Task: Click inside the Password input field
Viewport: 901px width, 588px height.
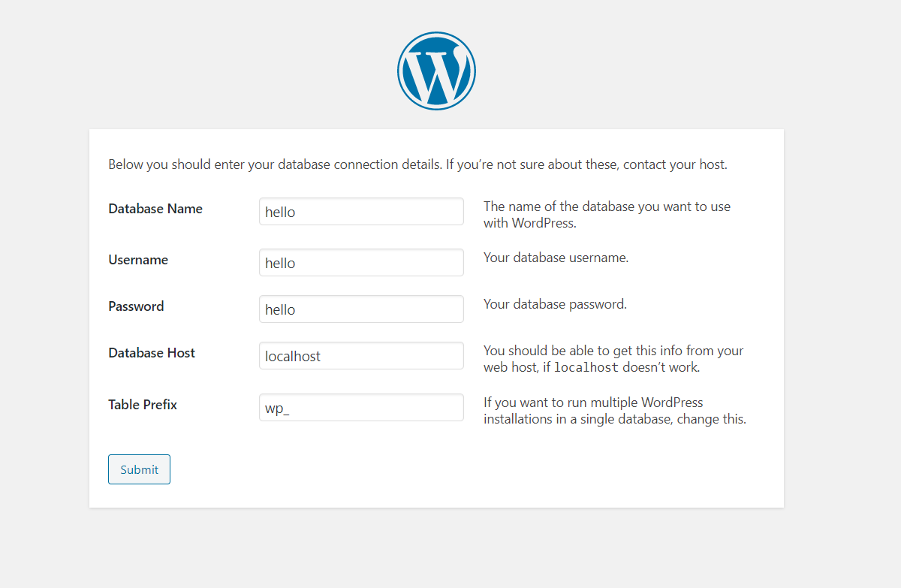Action: point(361,309)
